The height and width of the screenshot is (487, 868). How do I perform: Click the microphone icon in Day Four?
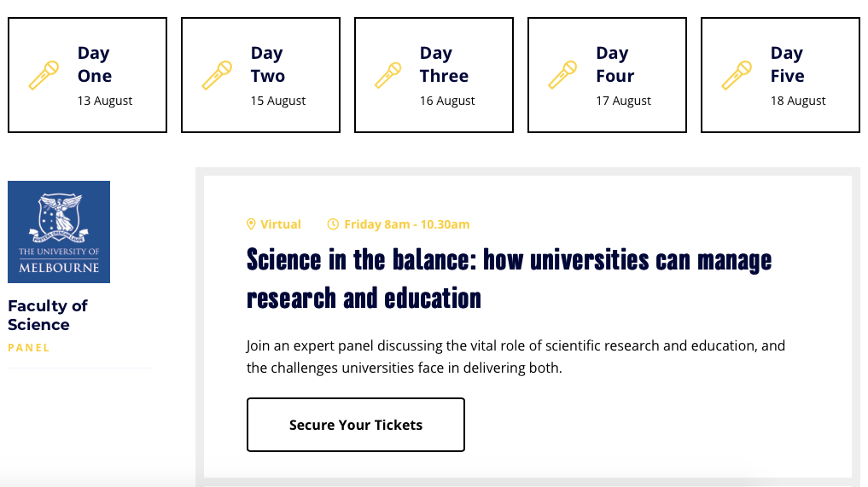(x=562, y=75)
